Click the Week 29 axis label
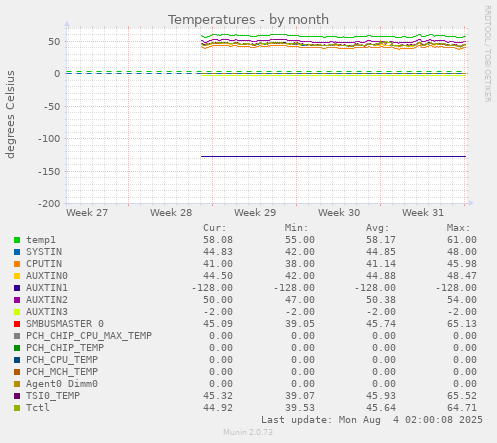Screen dimensions: 497x443 [255, 213]
